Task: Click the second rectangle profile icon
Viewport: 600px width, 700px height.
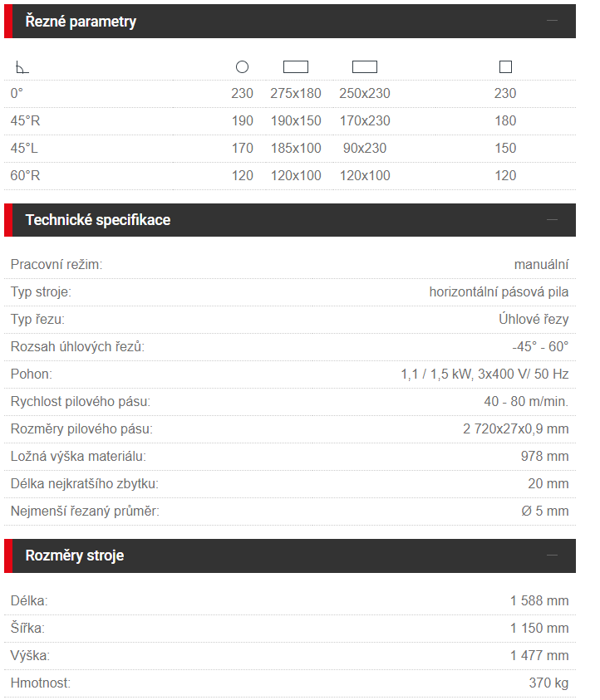Action: (365, 67)
